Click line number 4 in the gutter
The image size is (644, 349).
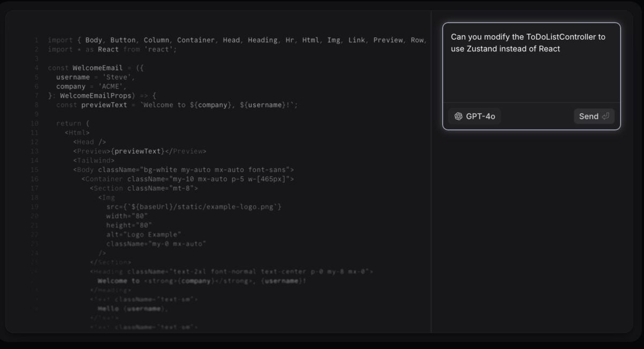[36, 68]
